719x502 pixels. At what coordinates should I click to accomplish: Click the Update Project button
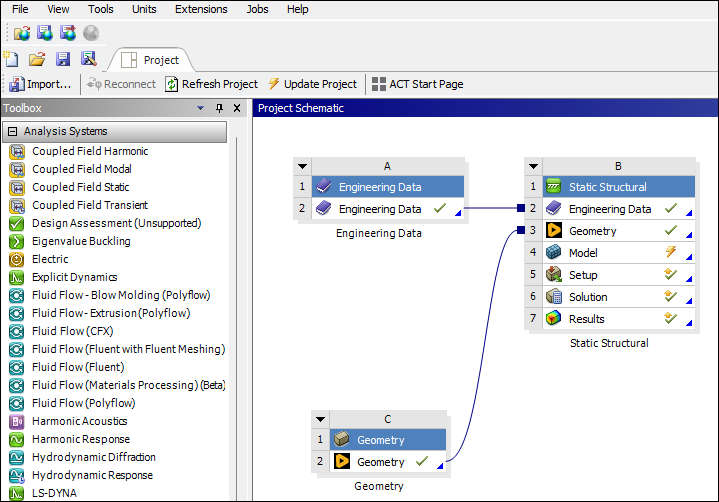pyautogui.click(x=312, y=84)
